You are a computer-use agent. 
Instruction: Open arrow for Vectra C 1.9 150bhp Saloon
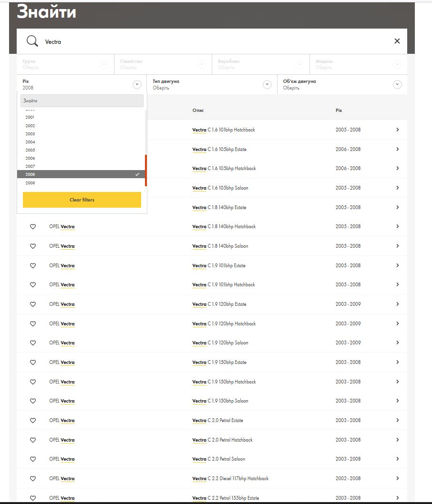398,401
